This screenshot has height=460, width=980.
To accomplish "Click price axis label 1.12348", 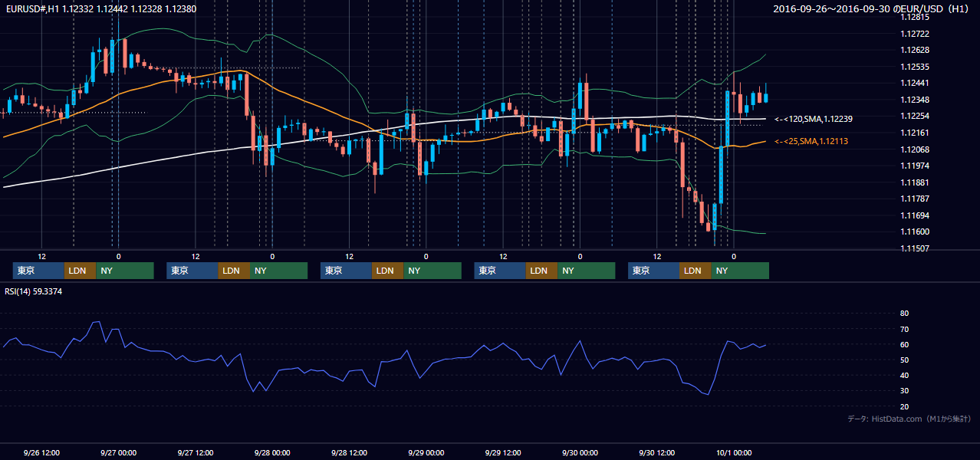I will click(x=914, y=100).
